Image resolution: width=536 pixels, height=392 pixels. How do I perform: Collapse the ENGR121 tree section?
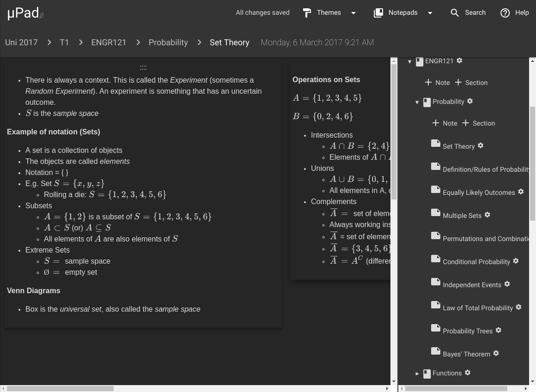point(409,62)
